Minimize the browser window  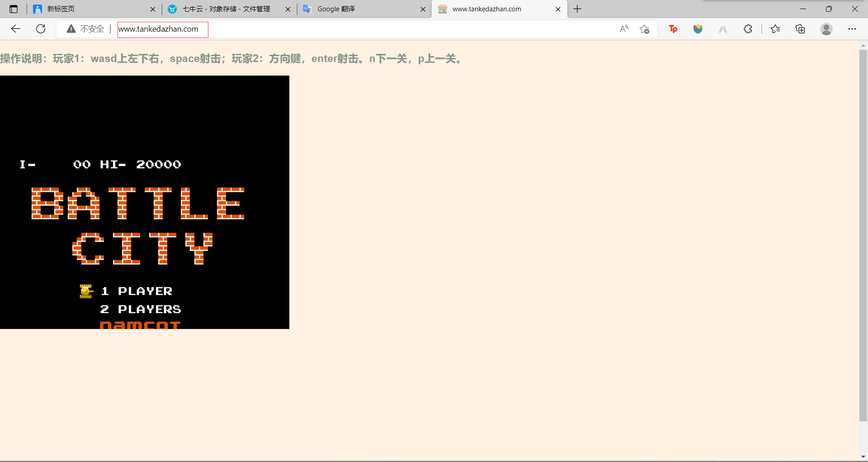803,9
